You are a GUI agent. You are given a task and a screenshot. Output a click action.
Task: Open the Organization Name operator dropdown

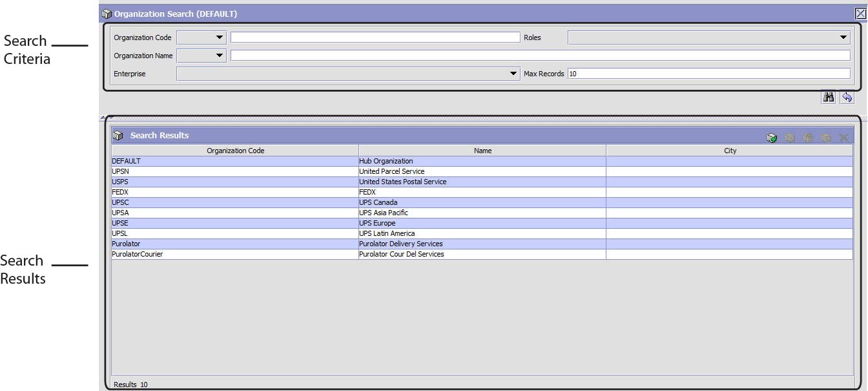[x=201, y=56]
